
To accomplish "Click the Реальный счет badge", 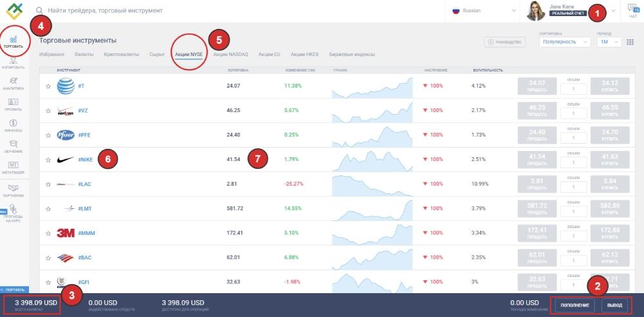I will pos(568,13).
